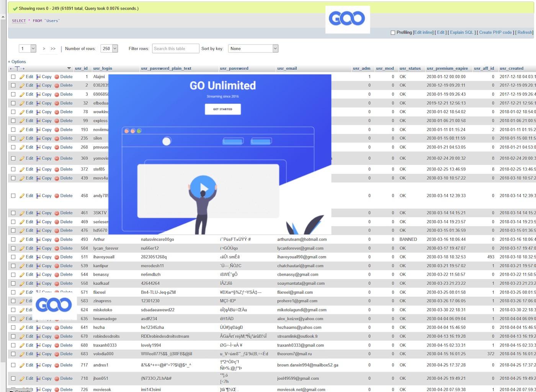Sort by the usr_login column header
This screenshot has width=536, height=392.
tap(103, 69)
